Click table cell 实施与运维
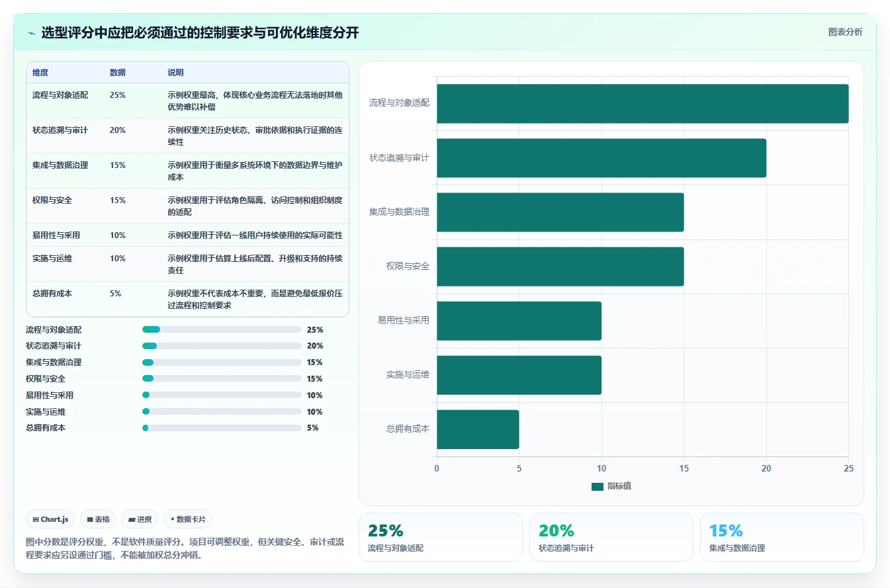Image resolution: width=890 pixels, height=588 pixels. [52, 259]
